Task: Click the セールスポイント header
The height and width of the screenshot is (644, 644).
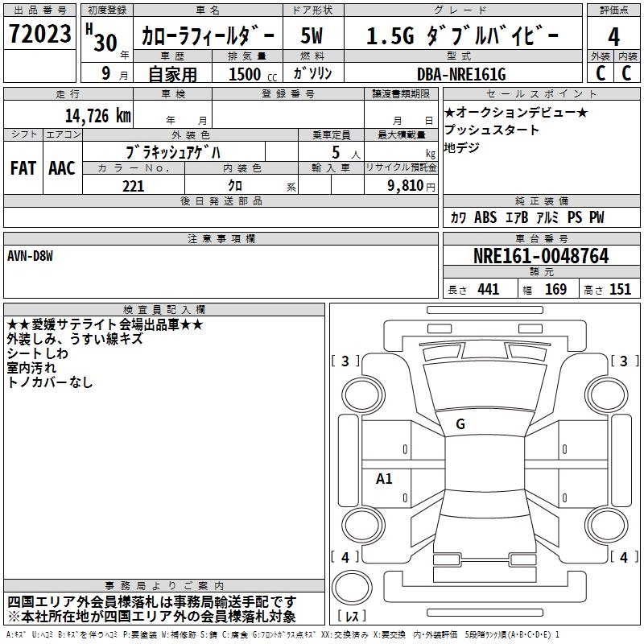Action: click(x=541, y=93)
